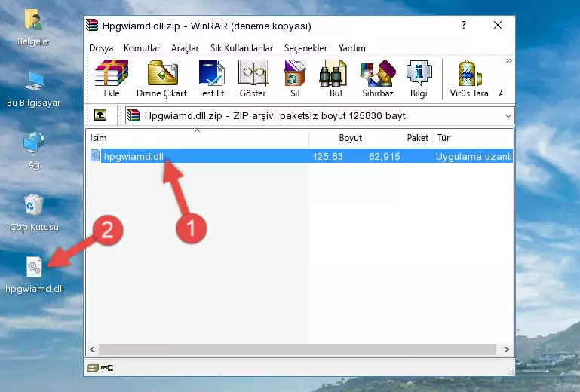Select the Belgeler desktop icon

(33, 28)
